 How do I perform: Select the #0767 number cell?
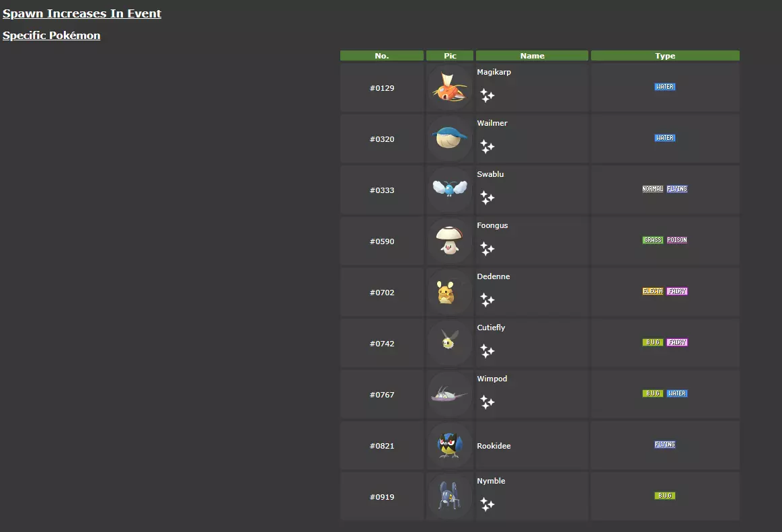(382, 395)
